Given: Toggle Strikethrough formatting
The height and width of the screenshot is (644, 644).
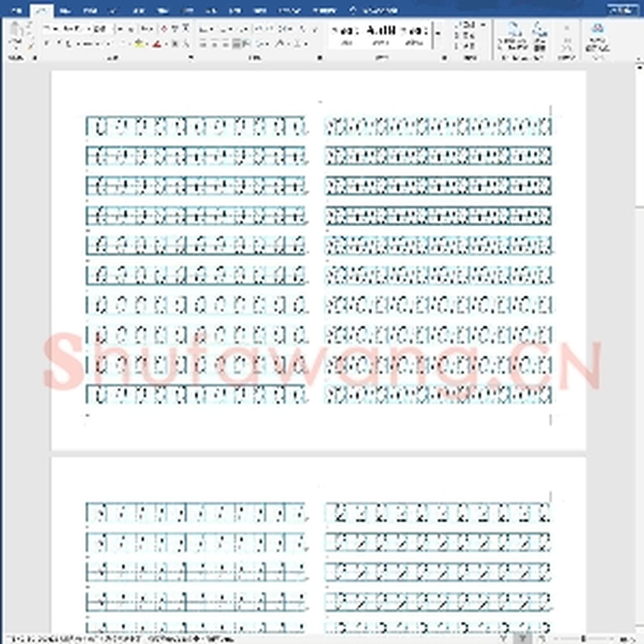Looking at the screenshot, I should 87,43.
